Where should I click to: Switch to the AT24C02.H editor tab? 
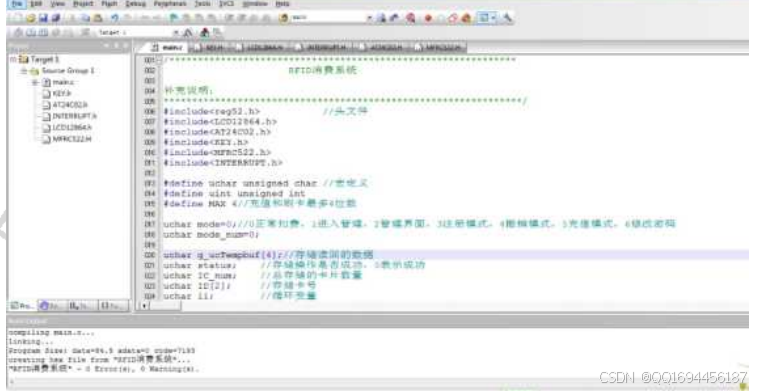pos(382,47)
